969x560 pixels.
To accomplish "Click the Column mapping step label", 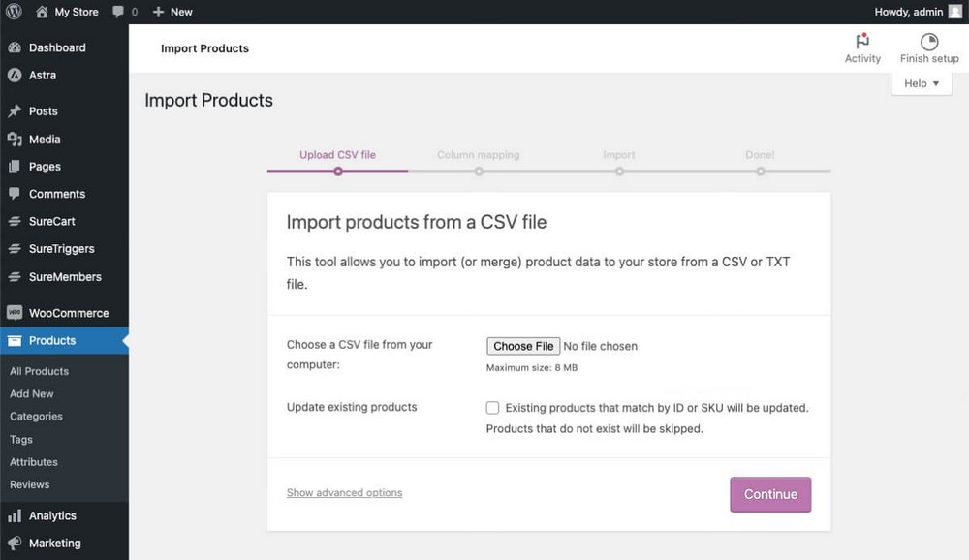I will pyautogui.click(x=479, y=154).
